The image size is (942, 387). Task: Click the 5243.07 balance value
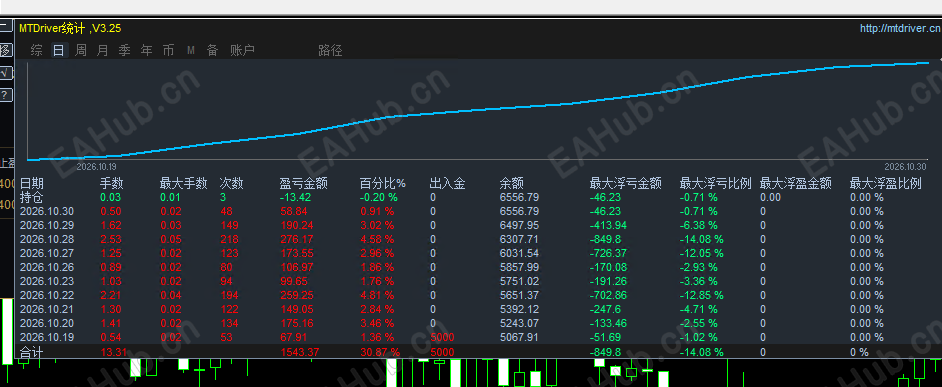point(519,323)
